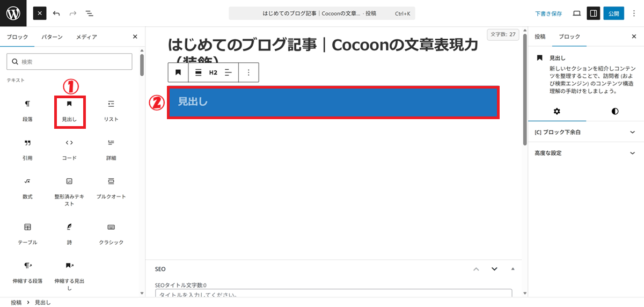Switch to the パターン tab
The width and height of the screenshot is (644, 307).
pyautogui.click(x=53, y=37)
